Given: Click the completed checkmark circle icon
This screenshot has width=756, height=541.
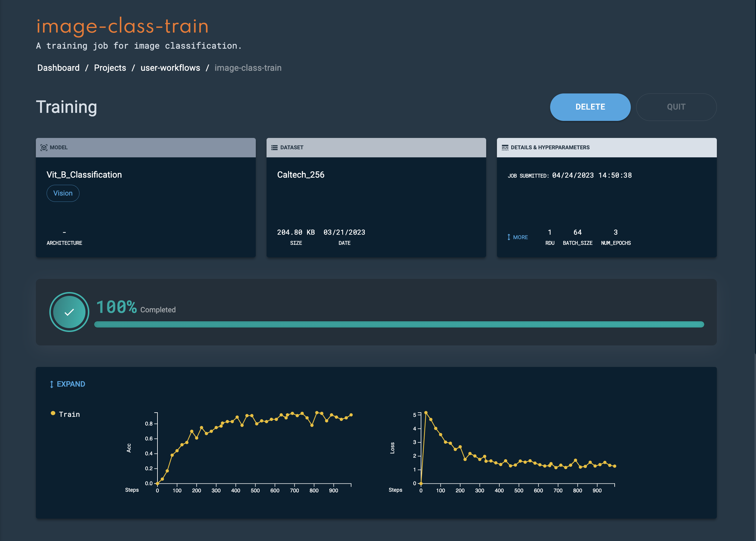Looking at the screenshot, I should click(x=69, y=312).
